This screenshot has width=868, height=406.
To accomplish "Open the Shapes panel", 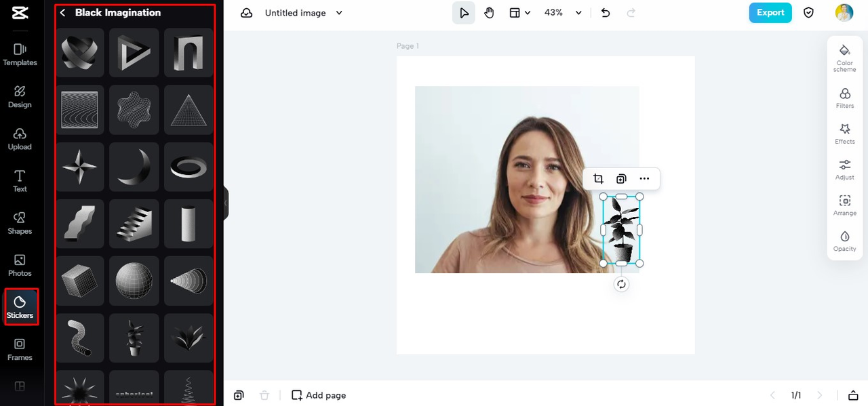I will tap(20, 223).
